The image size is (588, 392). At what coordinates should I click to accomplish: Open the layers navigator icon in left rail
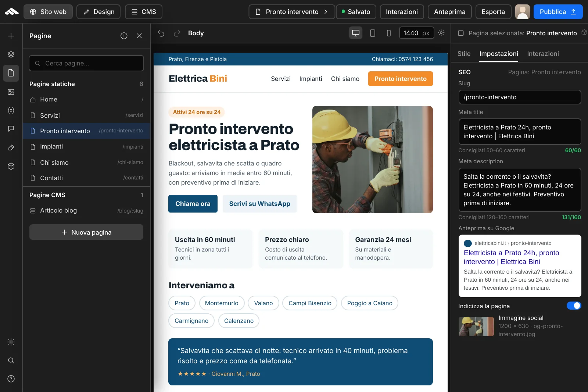11,54
